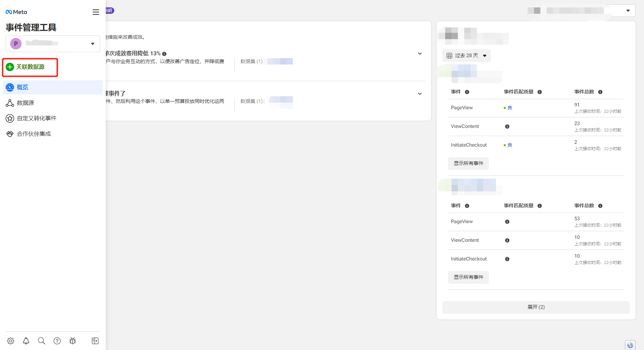Open the hamburger navigation menu
The height and width of the screenshot is (350, 644).
coord(96,12)
